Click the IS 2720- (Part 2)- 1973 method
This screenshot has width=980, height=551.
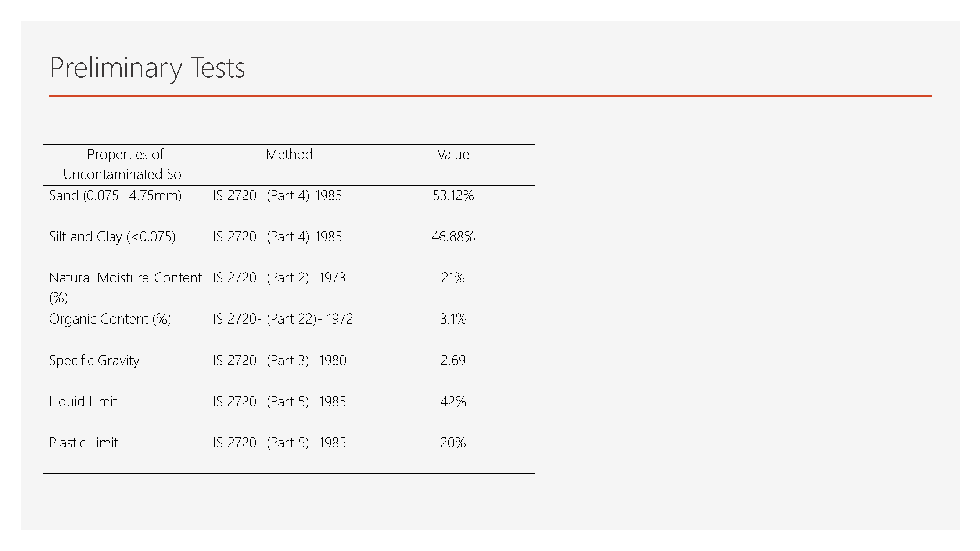(x=279, y=278)
